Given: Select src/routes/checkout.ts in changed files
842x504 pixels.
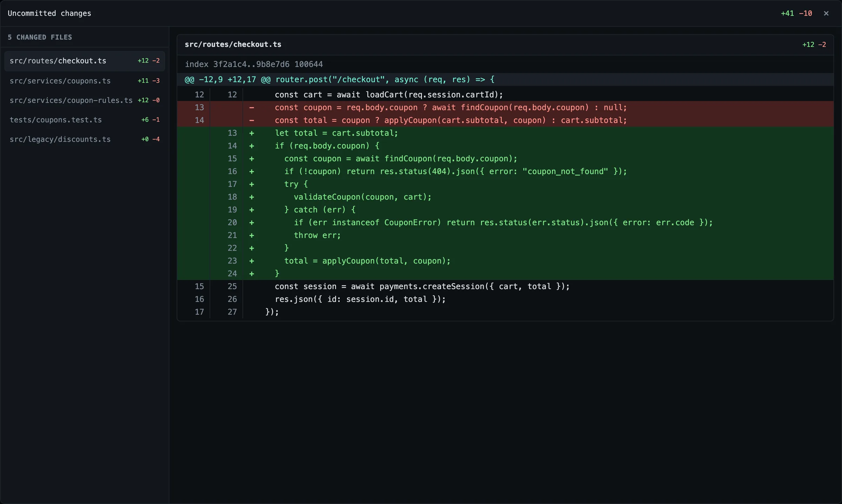Looking at the screenshot, I should pos(85,61).
